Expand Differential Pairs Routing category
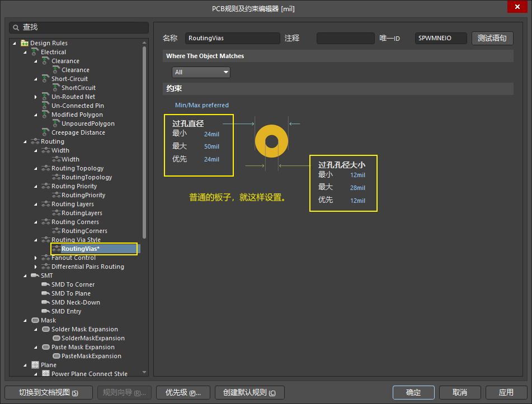 click(x=36, y=267)
